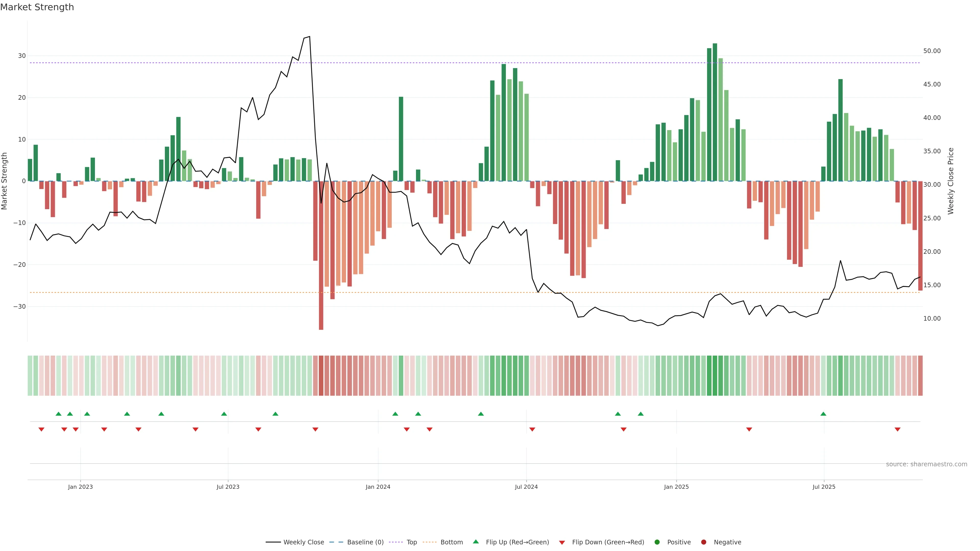Click the dark red Negative legend dot
The height and width of the screenshot is (551, 980).
click(703, 542)
